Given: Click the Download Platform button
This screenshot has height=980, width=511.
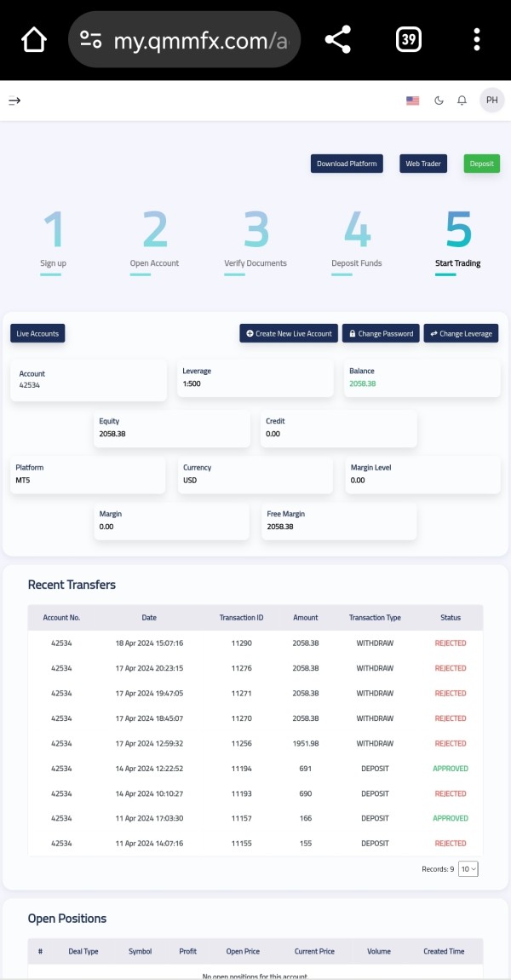Looking at the screenshot, I should (x=347, y=164).
